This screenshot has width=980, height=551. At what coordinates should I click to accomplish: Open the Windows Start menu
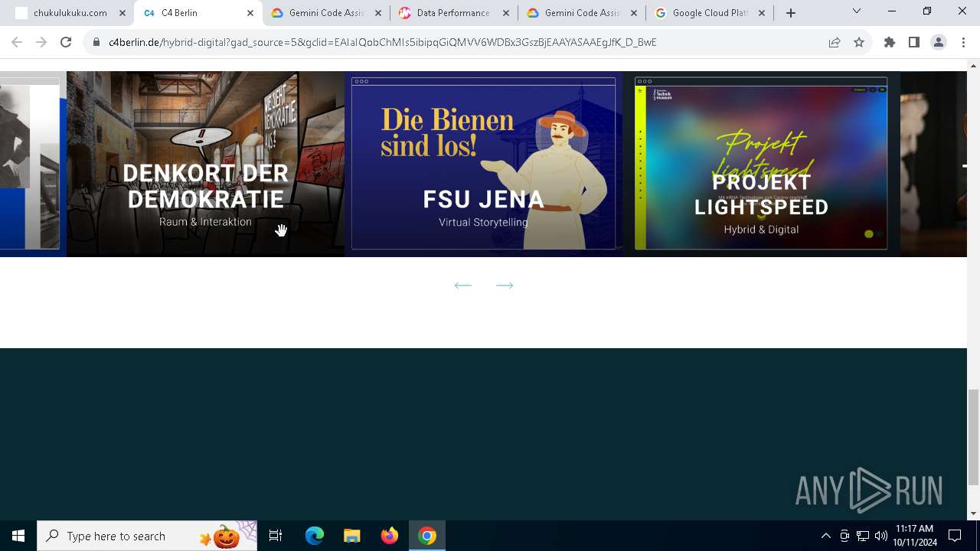(x=18, y=536)
